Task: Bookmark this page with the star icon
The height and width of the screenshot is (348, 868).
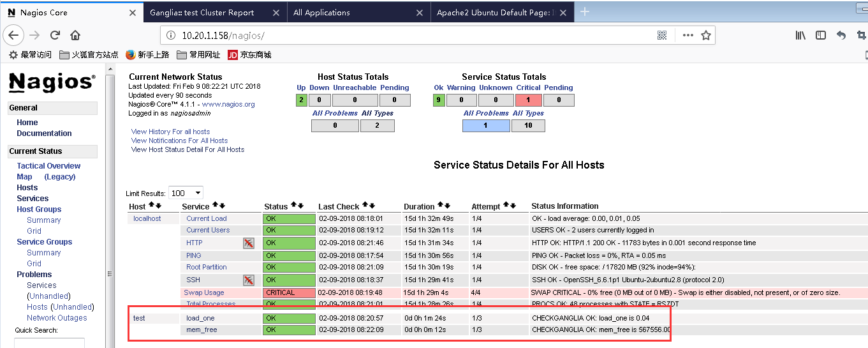Action: pyautogui.click(x=706, y=35)
